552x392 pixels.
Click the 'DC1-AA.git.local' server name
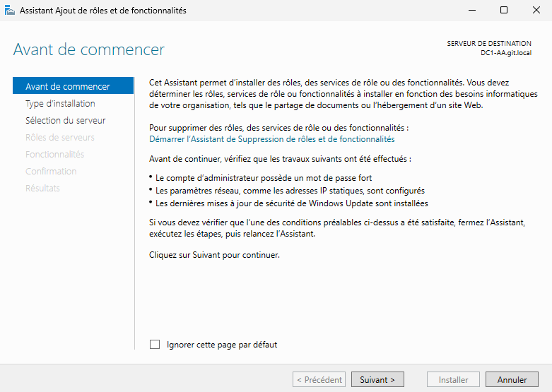506,53
